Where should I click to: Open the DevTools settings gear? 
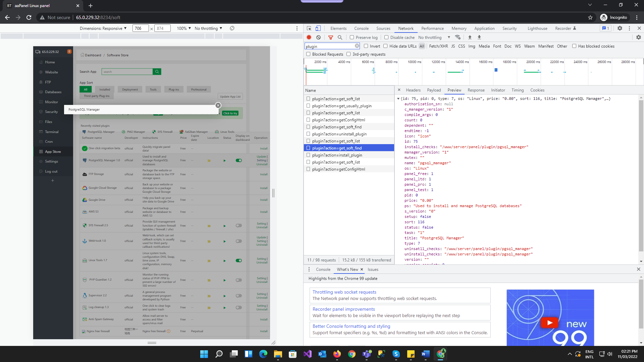click(620, 28)
